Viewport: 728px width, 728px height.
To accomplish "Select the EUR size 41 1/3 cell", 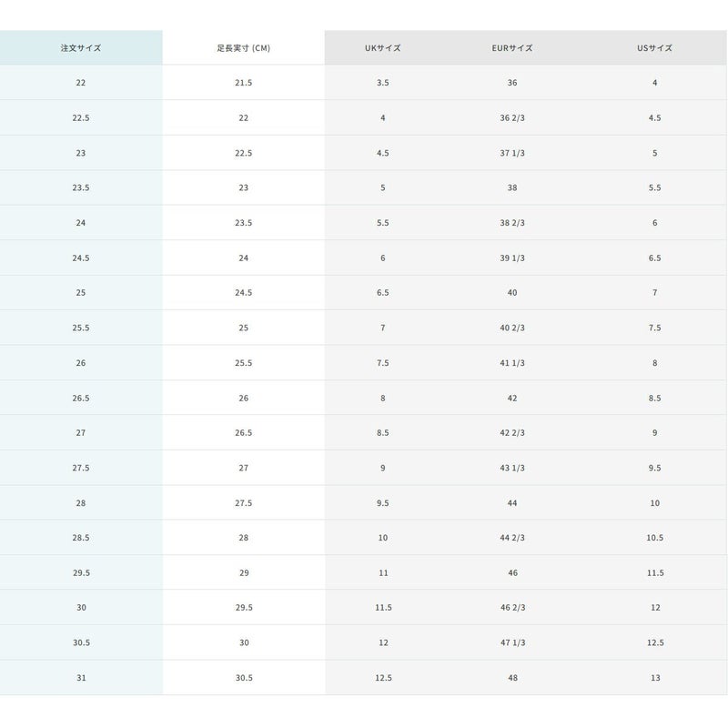I will (x=511, y=363).
